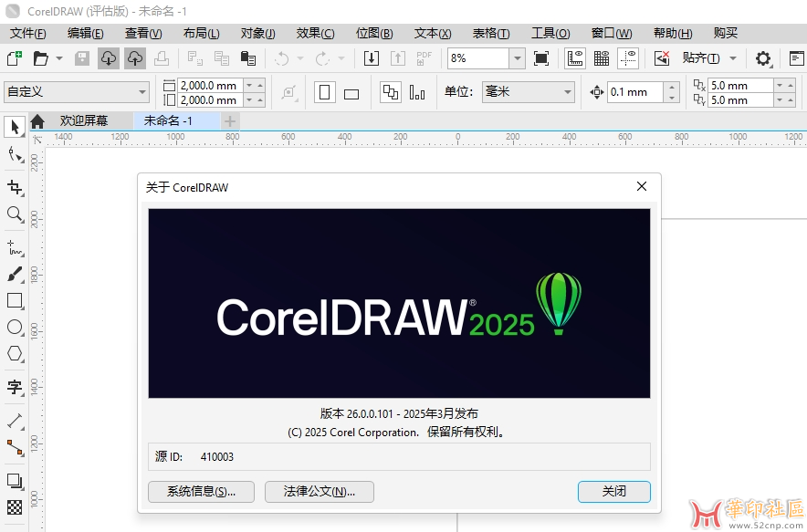Click the Print icon
This screenshot has width=807, height=532.
coord(162,58)
